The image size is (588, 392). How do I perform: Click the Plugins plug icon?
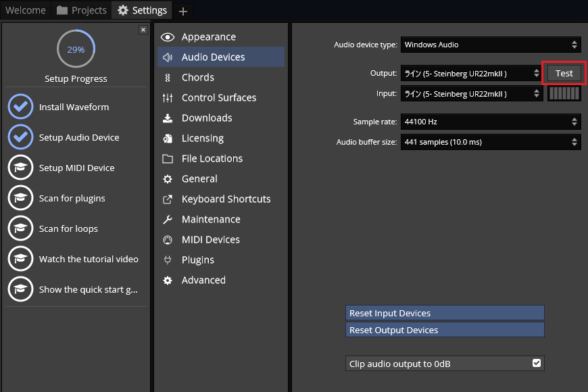(168, 260)
